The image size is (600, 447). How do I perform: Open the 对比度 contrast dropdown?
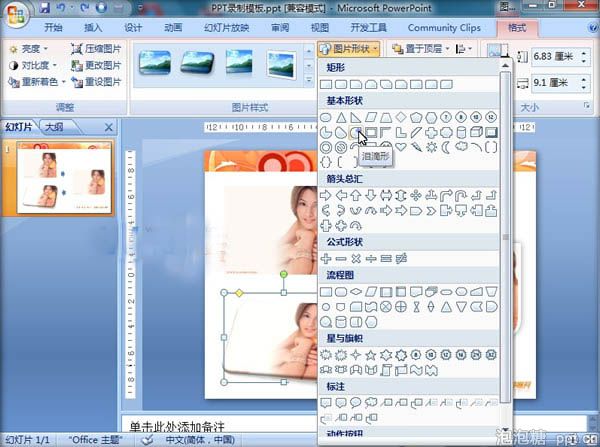tap(33, 65)
